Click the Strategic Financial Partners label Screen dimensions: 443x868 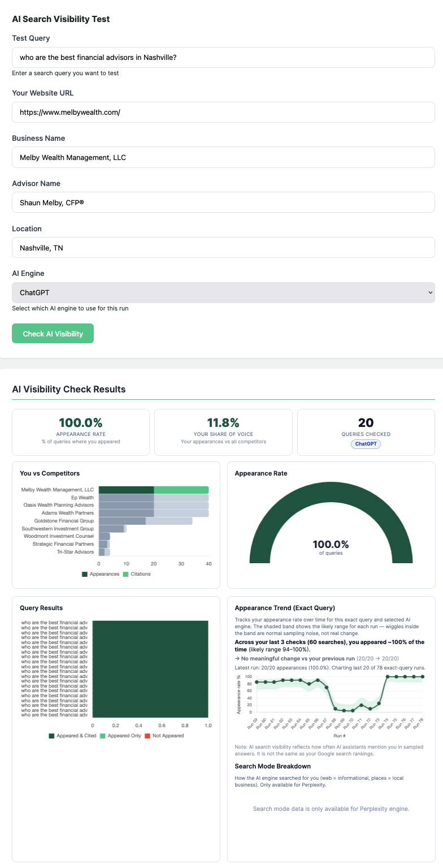click(x=63, y=544)
